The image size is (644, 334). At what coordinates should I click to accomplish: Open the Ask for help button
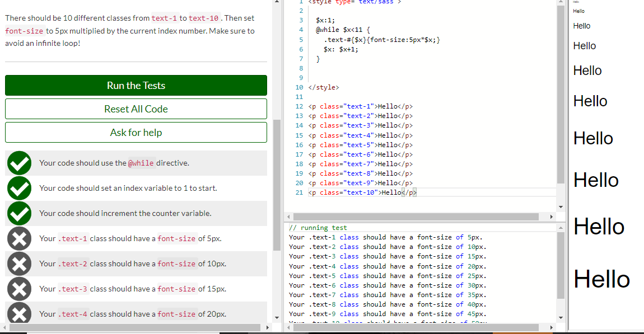click(x=136, y=133)
